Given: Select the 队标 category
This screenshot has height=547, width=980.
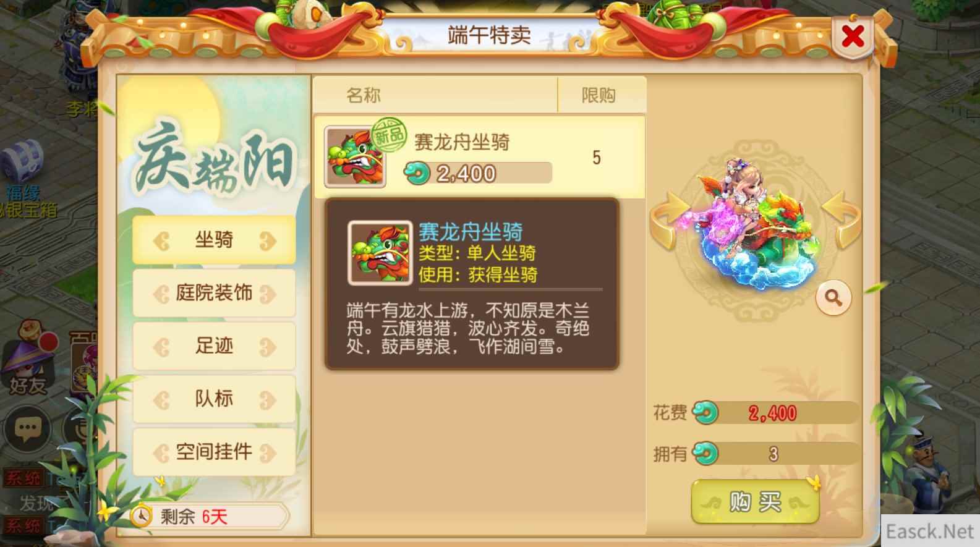Looking at the screenshot, I should pos(214,399).
